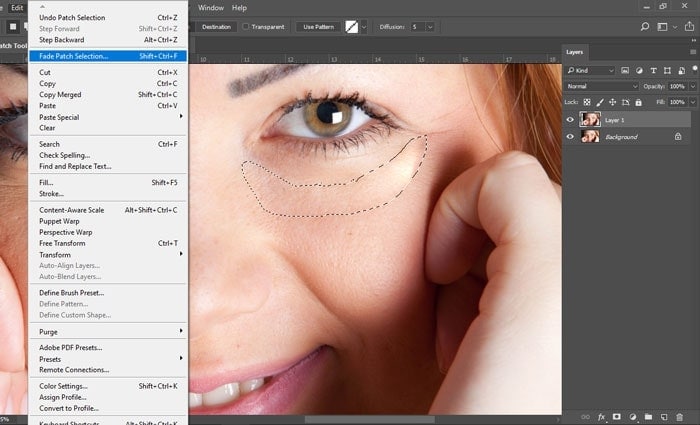This screenshot has height=425, width=700.
Task: Choose Undo Patch Selection
Action: point(107,17)
